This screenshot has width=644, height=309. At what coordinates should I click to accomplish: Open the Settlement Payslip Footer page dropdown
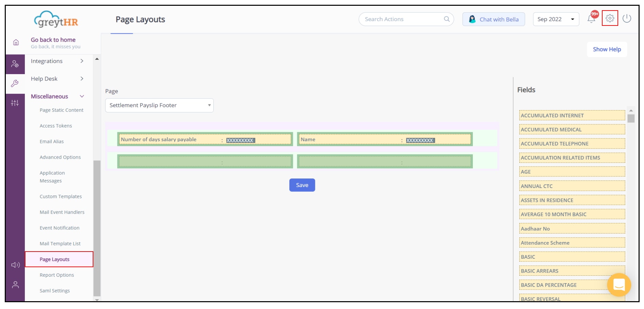tap(159, 105)
